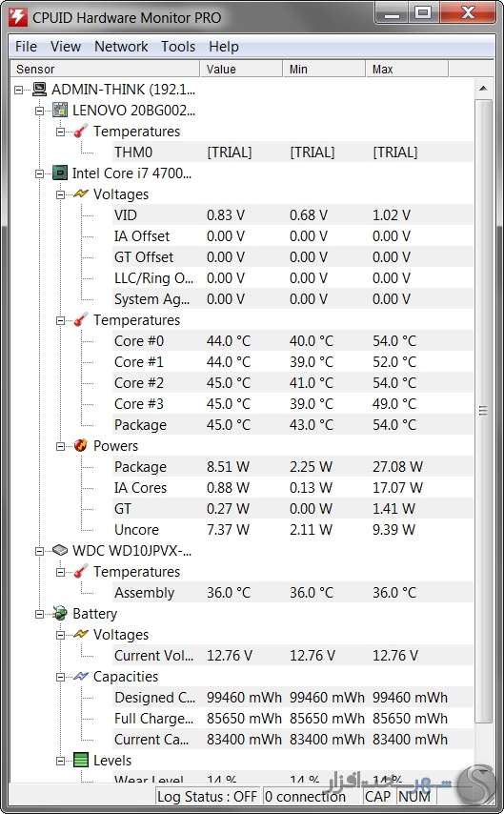Click the thermometer icon under WDC drive
The image size is (504, 814).
pos(80,572)
